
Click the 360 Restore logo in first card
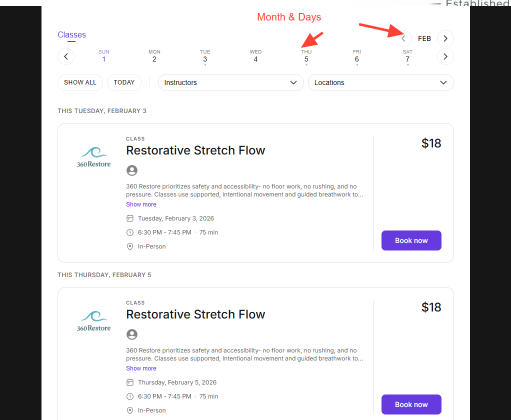click(x=94, y=157)
